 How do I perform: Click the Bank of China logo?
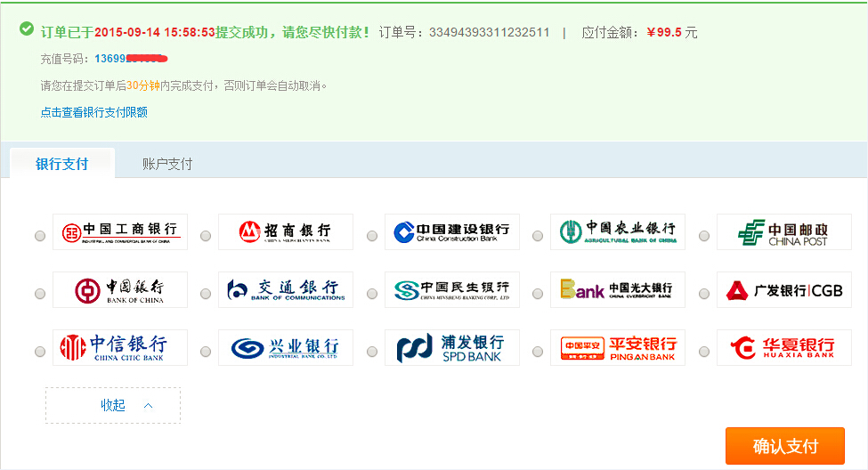tap(120, 289)
